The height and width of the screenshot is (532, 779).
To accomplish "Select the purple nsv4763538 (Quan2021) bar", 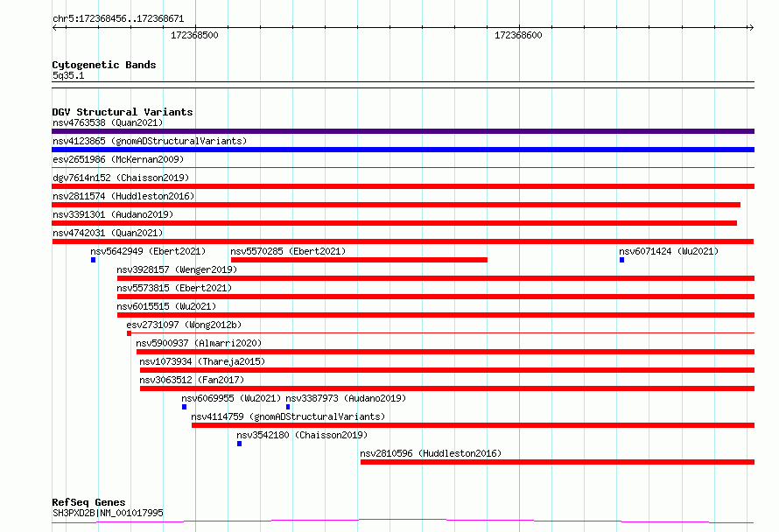I will point(403,131).
